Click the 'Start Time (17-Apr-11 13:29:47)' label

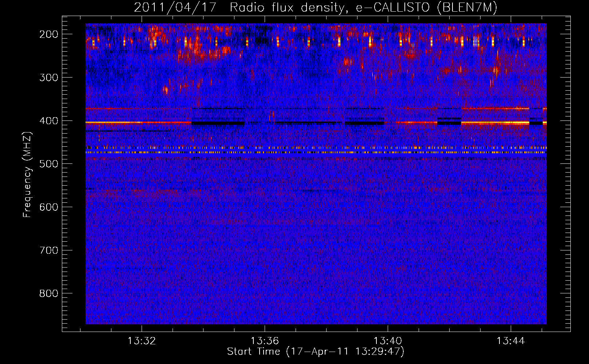click(x=316, y=352)
